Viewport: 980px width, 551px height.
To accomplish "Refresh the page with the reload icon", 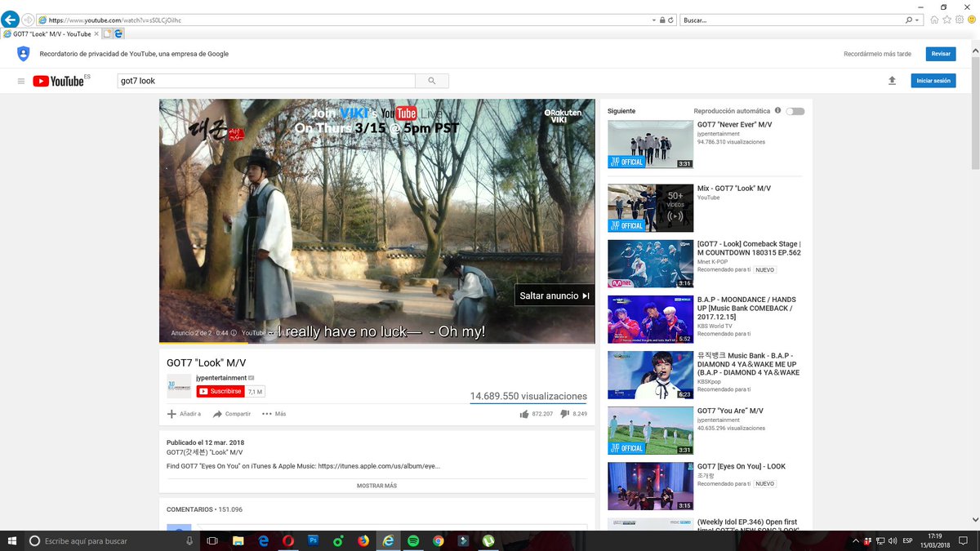I will point(670,20).
